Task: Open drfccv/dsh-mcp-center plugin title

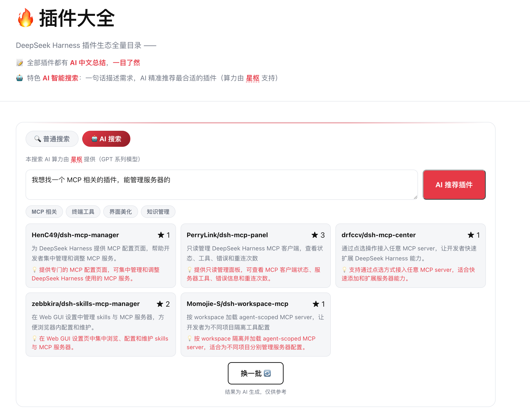Action: [379, 235]
